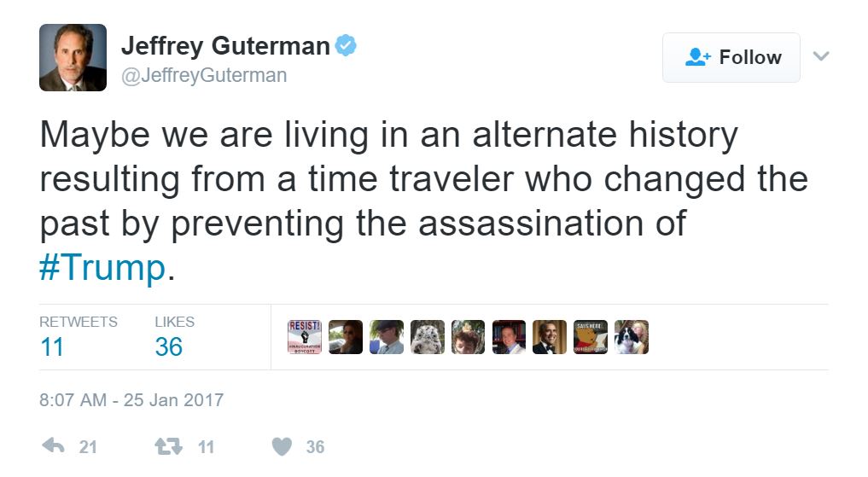Open Jeffrey Guterman's profile photo
The image size is (868, 477).
pos(73,57)
